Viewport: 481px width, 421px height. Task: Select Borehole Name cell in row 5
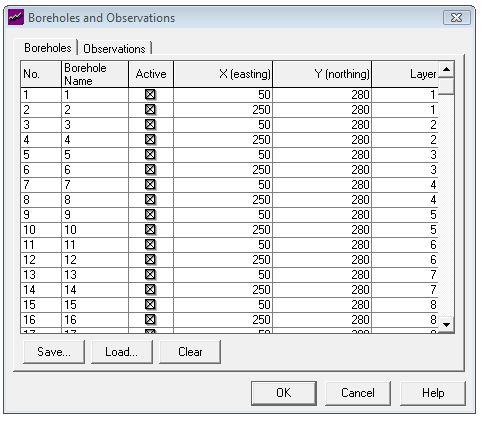click(x=95, y=155)
